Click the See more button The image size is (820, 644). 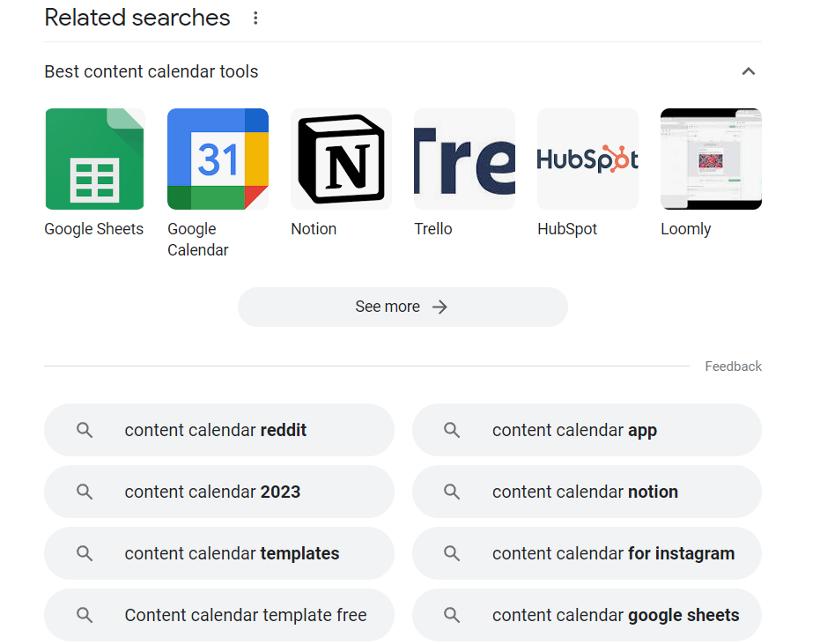click(403, 307)
